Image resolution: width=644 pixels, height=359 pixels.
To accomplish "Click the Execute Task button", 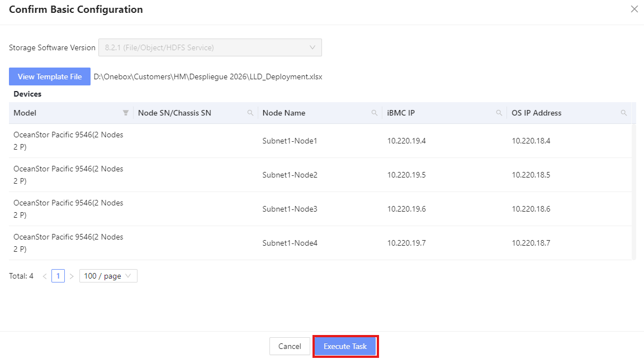I will click(x=345, y=346).
